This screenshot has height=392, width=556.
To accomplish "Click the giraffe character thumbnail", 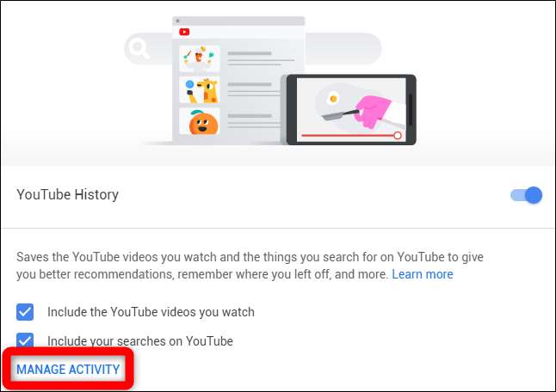I will point(200,90).
